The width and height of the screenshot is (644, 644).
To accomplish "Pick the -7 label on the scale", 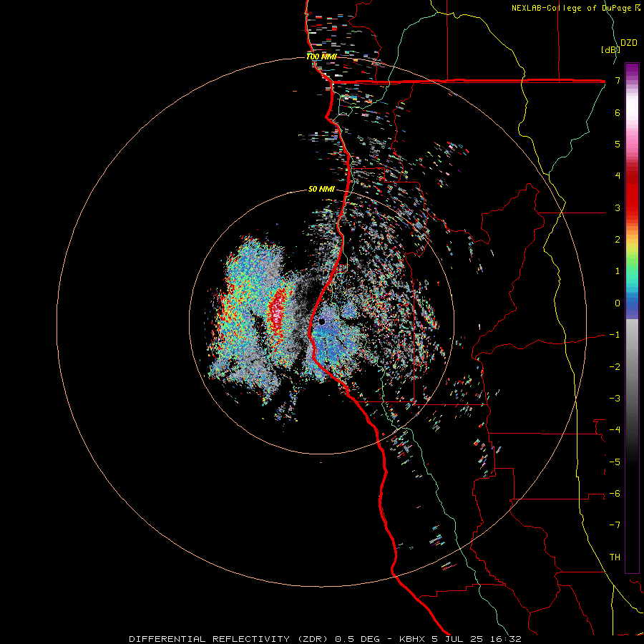I will pos(615,525).
